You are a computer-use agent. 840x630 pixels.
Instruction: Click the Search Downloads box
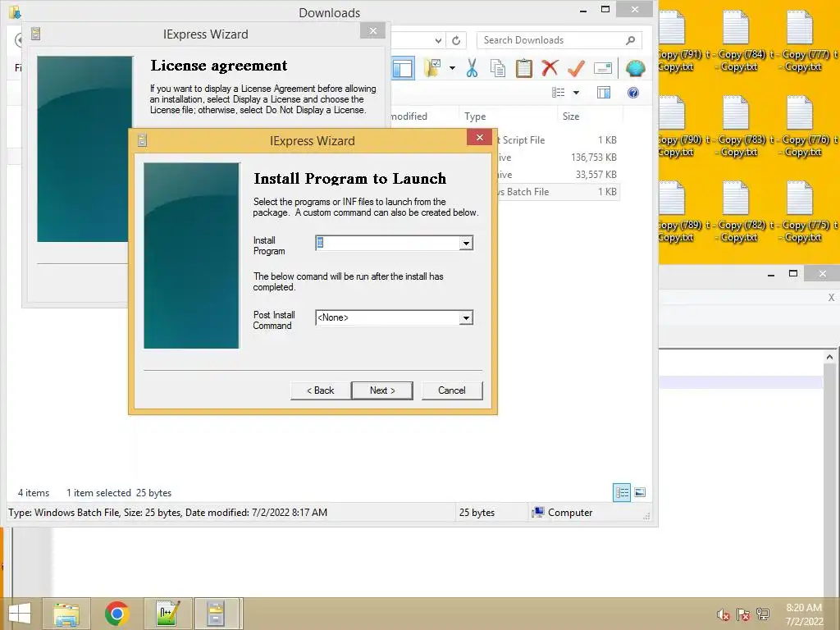point(552,40)
